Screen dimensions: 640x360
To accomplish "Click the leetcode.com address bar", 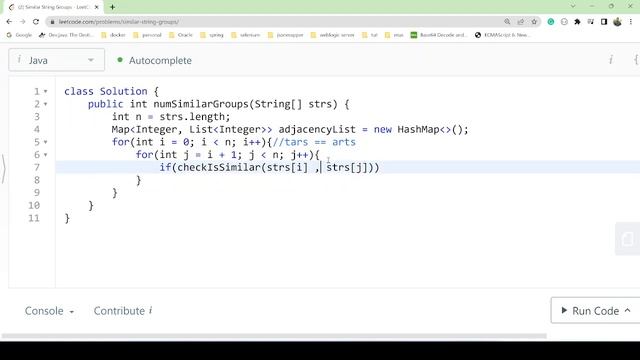I will [278, 22].
